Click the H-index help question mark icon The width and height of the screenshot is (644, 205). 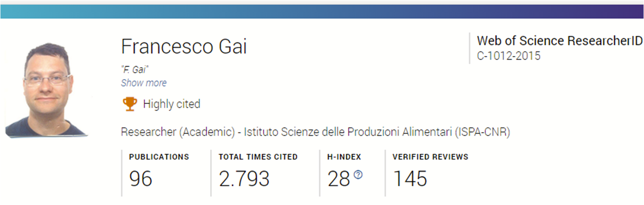tap(358, 175)
